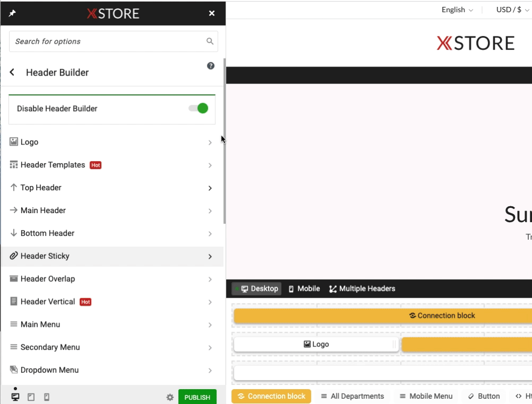Click the Main Header right-arrow icon
Image resolution: width=532 pixels, height=404 pixels.
click(14, 210)
